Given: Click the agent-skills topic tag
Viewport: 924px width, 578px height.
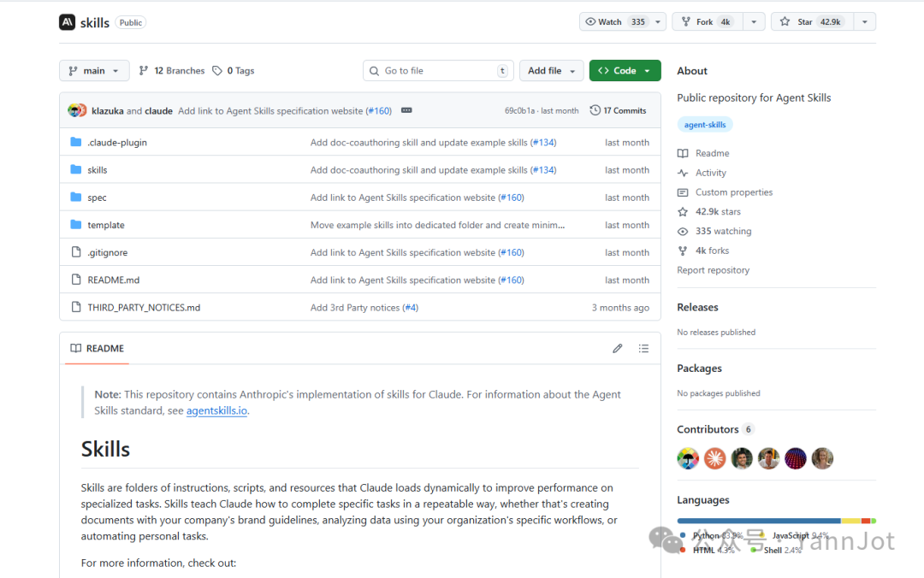Looking at the screenshot, I should [705, 124].
